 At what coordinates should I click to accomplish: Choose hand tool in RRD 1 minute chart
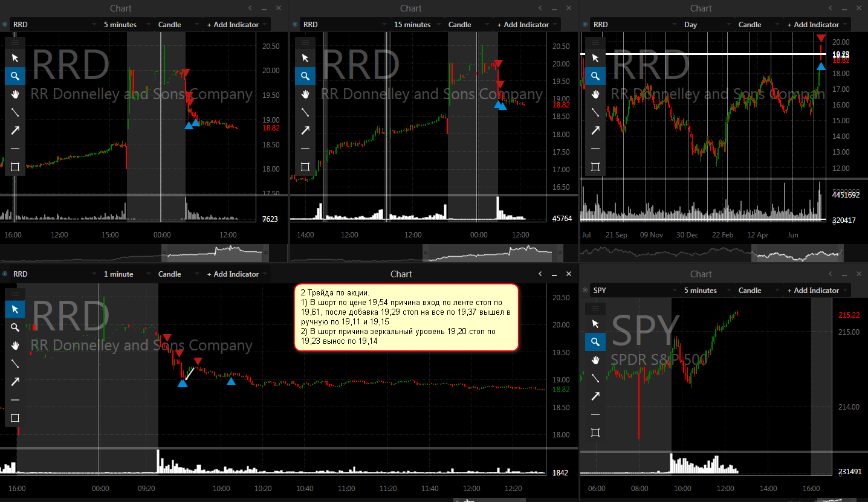[x=15, y=346]
